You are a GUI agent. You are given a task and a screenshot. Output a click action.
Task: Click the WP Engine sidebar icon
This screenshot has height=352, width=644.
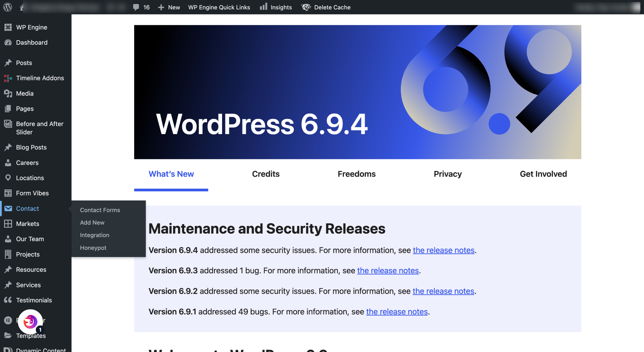click(8, 27)
